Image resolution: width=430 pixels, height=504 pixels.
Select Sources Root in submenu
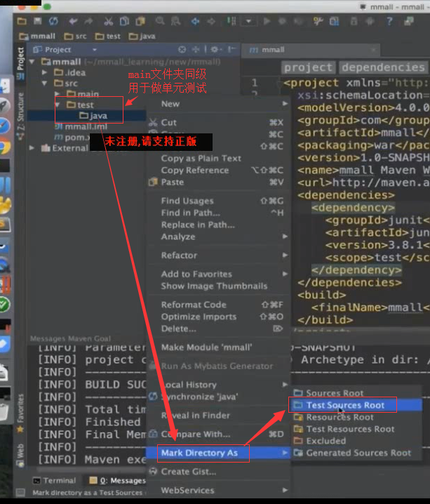(356, 393)
